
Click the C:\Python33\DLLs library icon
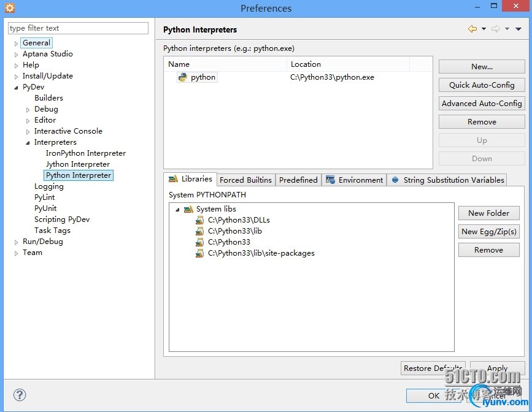[199, 221]
